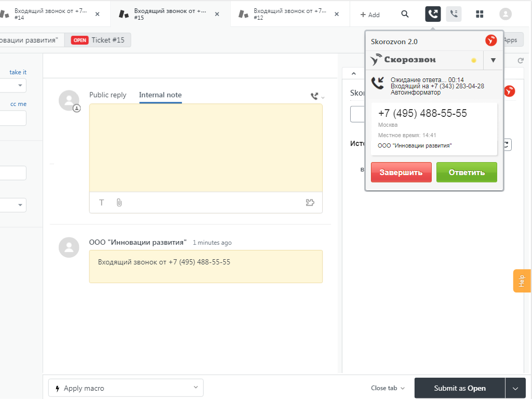Click the user profile avatar
The height and width of the screenshot is (399, 532).
[505, 14]
